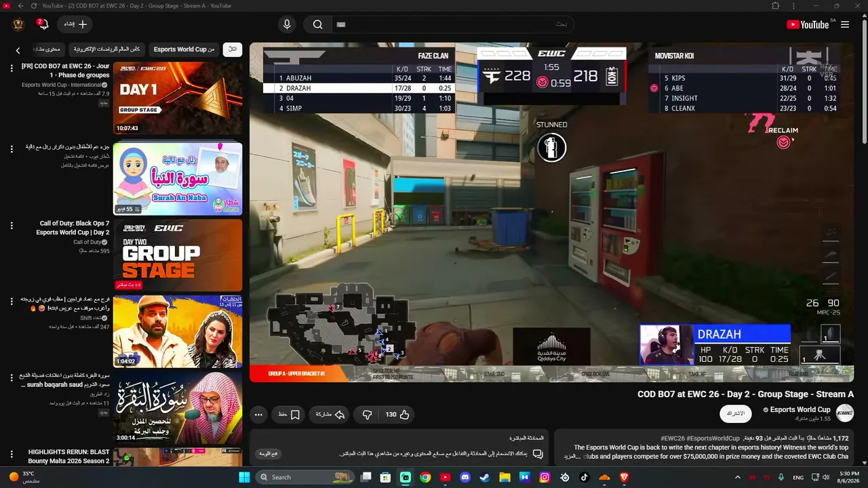Click the Windows taskbar Search box
This screenshot has height=488, width=868.
pyautogui.click(x=307, y=477)
